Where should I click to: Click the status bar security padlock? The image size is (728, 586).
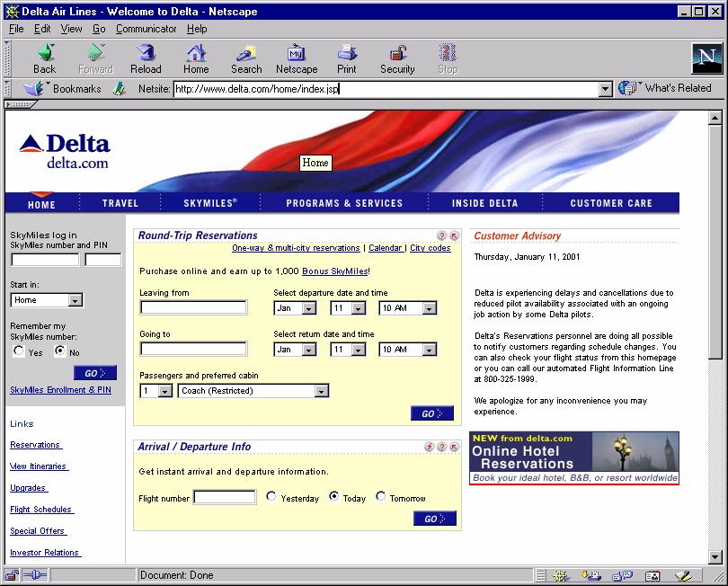click(x=12, y=575)
